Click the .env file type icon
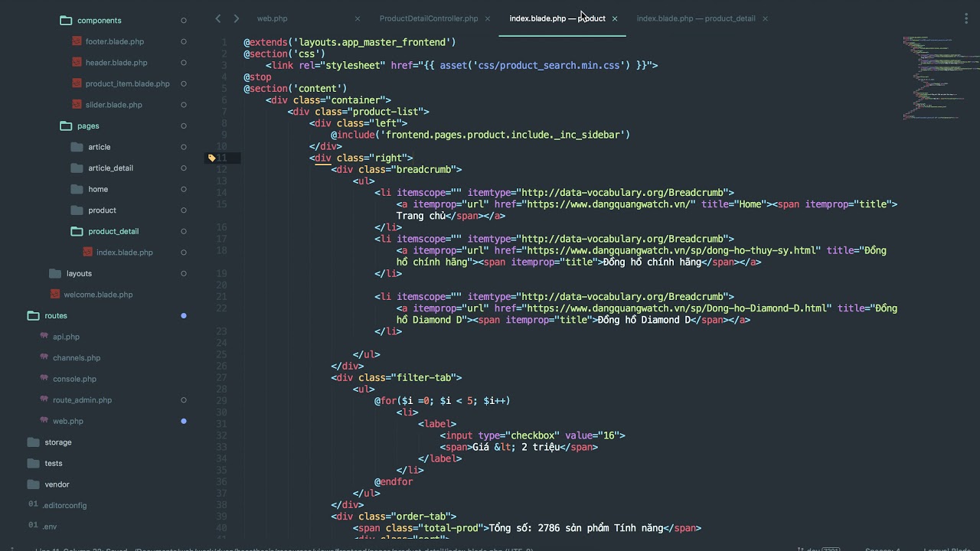The image size is (980, 551). point(33,526)
